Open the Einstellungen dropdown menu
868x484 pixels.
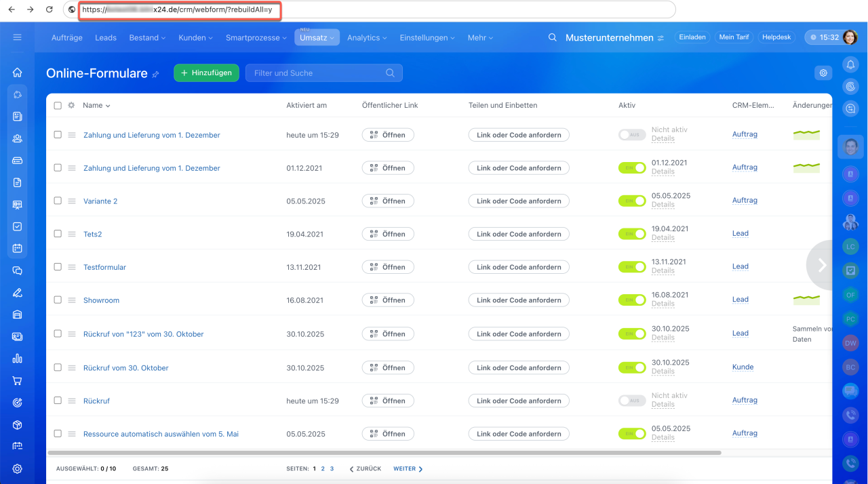click(427, 38)
